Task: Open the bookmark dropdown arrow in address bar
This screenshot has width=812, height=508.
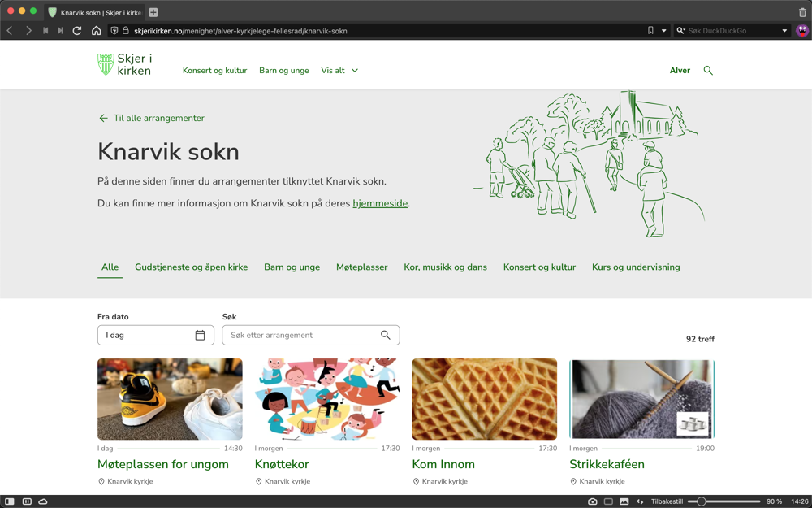Action: point(663,31)
